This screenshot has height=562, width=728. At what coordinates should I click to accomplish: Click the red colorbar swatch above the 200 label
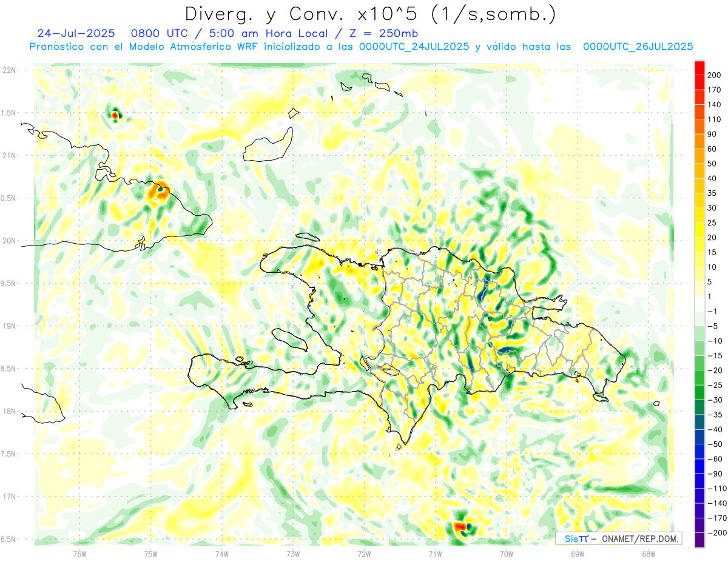pyautogui.click(x=699, y=67)
